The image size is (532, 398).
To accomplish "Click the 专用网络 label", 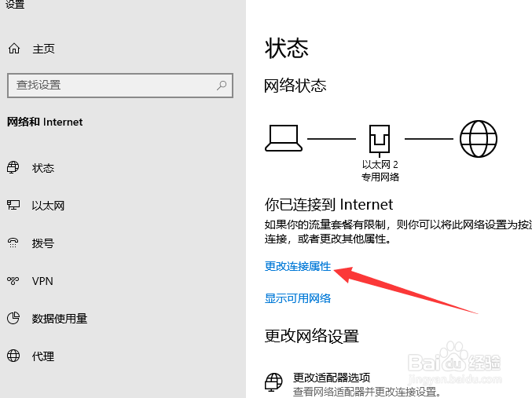I will click(x=380, y=177).
